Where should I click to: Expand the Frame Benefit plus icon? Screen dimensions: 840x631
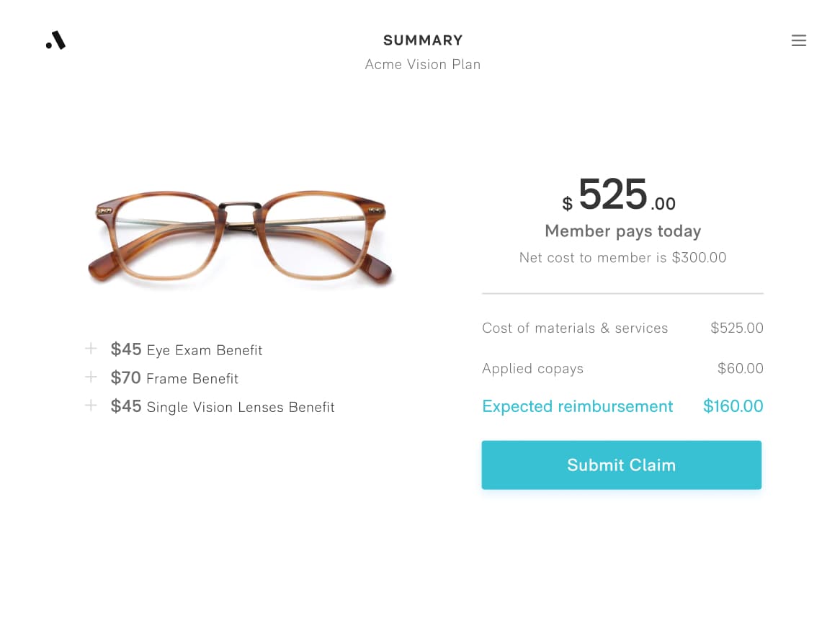pos(91,377)
